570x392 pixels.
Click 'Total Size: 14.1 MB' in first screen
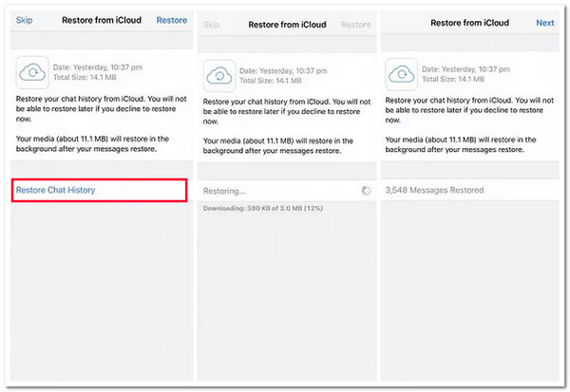click(x=85, y=78)
